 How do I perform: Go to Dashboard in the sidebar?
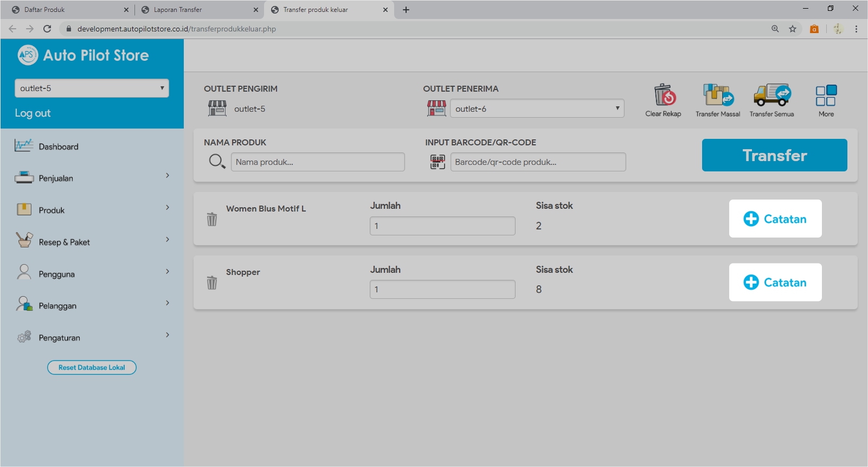coord(59,146)
